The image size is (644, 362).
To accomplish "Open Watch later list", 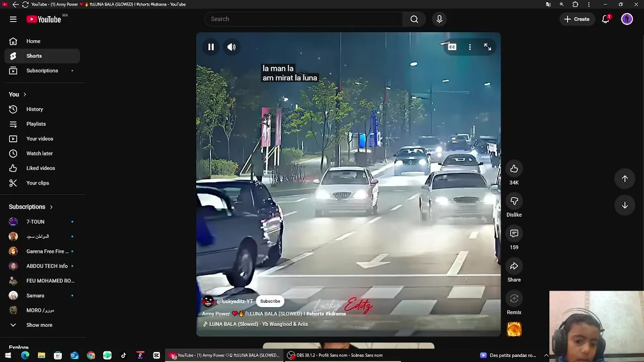I will pyautogui.click(x=42, y=153).
